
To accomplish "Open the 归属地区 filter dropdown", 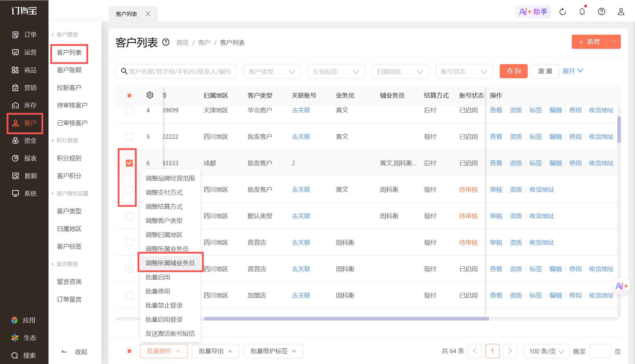I will pos(400,71).
